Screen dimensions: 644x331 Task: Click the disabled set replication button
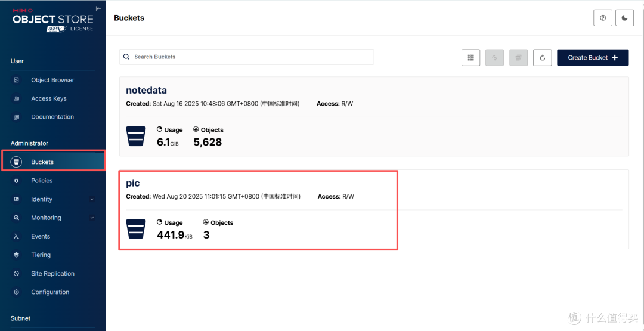494,57
